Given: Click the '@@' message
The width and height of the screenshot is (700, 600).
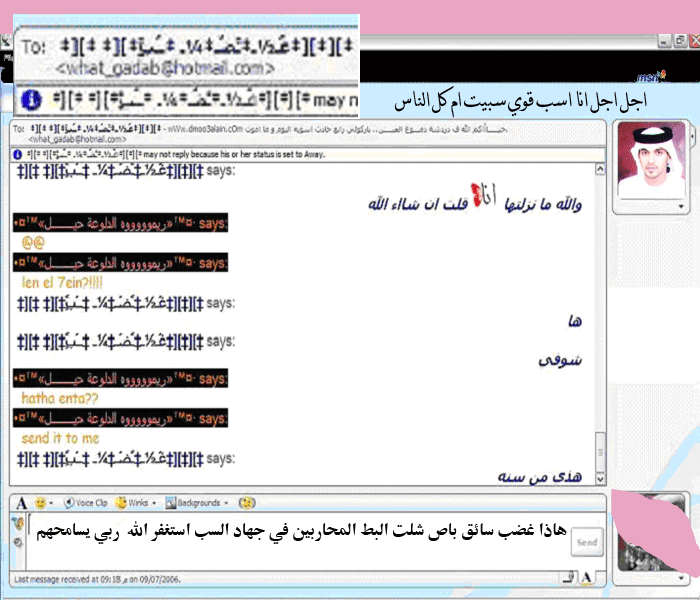Looking at the screenshot, I should point(33,243).
